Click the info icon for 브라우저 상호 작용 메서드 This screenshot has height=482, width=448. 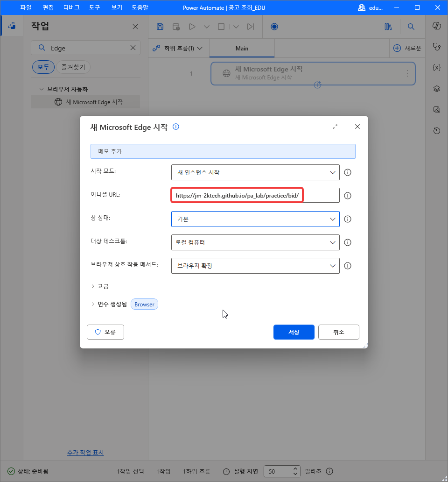click(348, 266)
